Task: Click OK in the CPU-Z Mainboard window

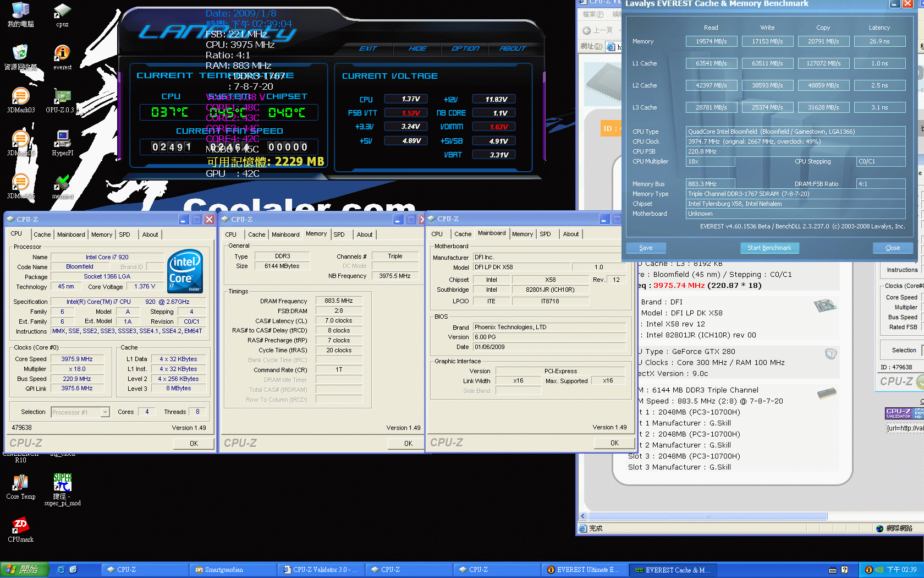Action: click(614, 443)
